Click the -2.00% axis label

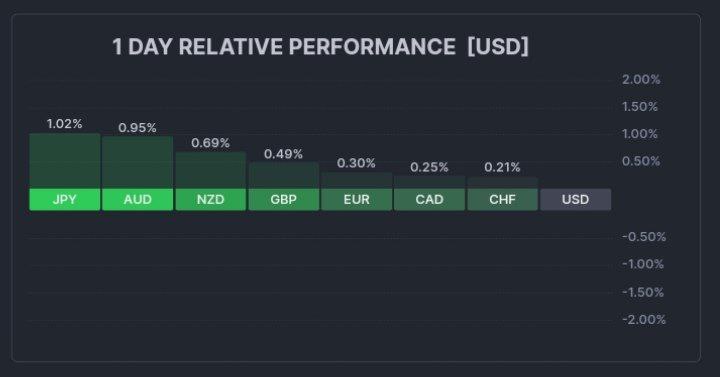point(644,320)
